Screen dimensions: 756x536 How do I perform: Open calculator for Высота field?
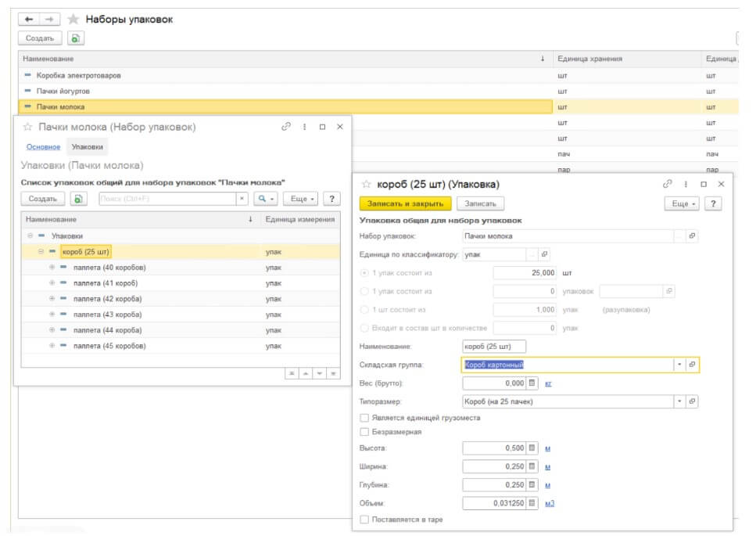[532, 448]
